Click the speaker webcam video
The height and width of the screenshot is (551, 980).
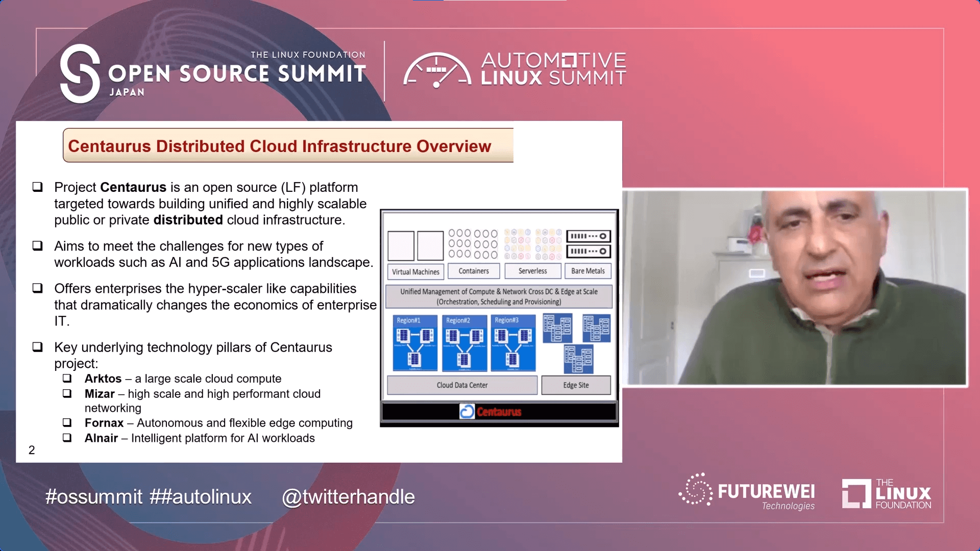click(795, 288)
